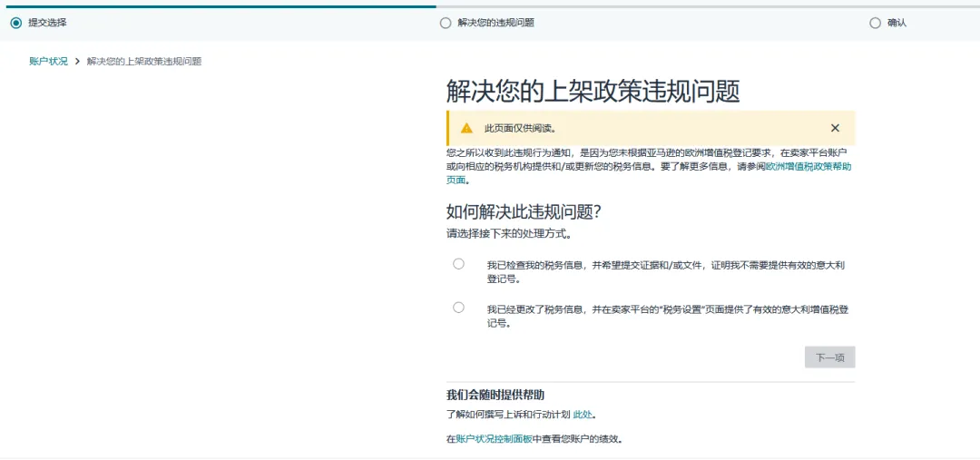
Task: Click the 此页面仅供阅读。 banner text
Action: [520, 128]
